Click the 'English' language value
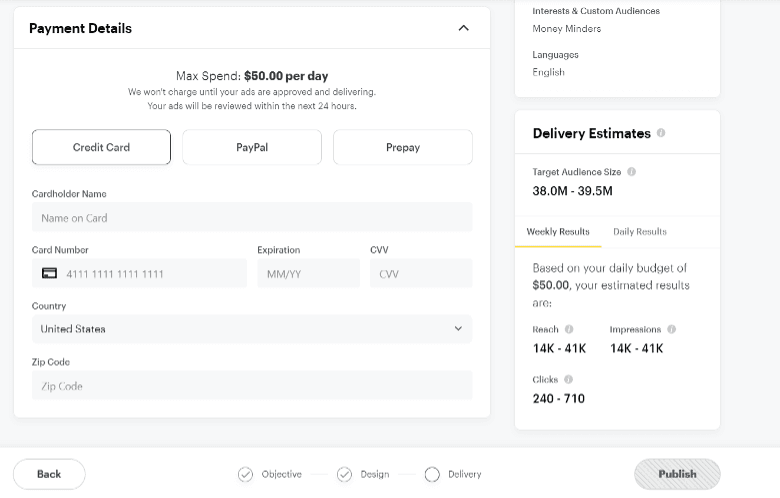This screenshot has width=780, height=498. [548, 72]
